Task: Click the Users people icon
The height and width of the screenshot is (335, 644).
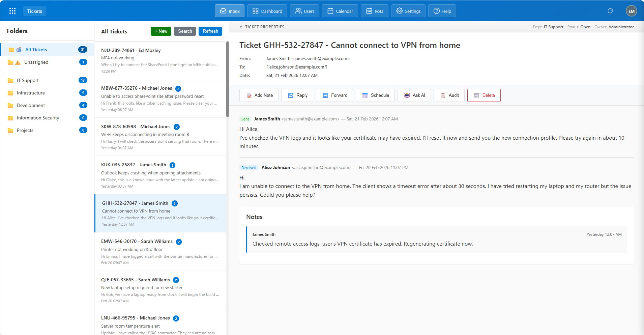Action: pos(298,11)
